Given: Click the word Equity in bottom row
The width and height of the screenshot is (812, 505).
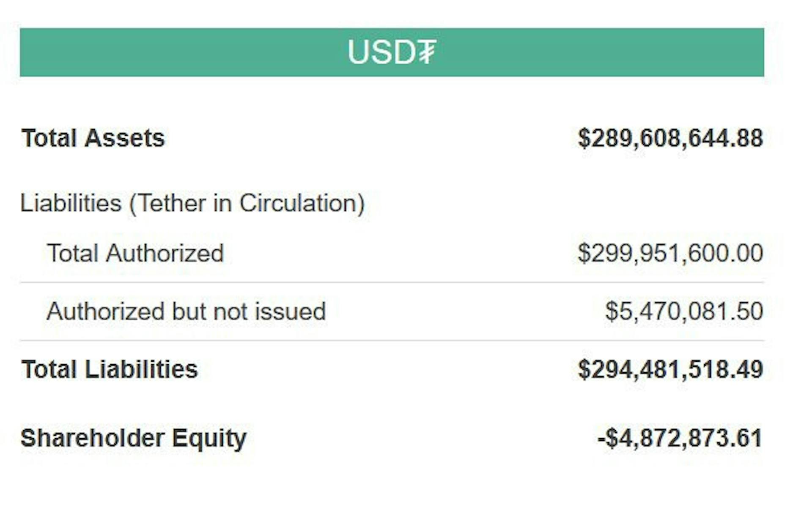Looking at the screenshot, I should click(x=209, y=439).
